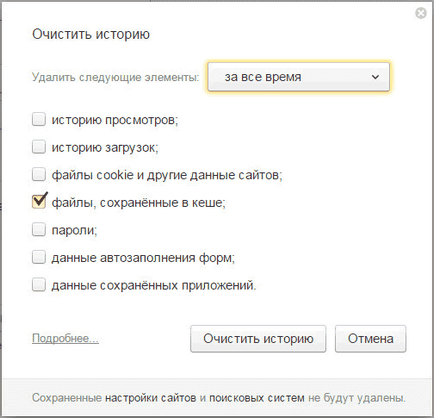Click the chevron arrow of the time range combo box
Screen dimensions: 434x418
tap(375, 77)
